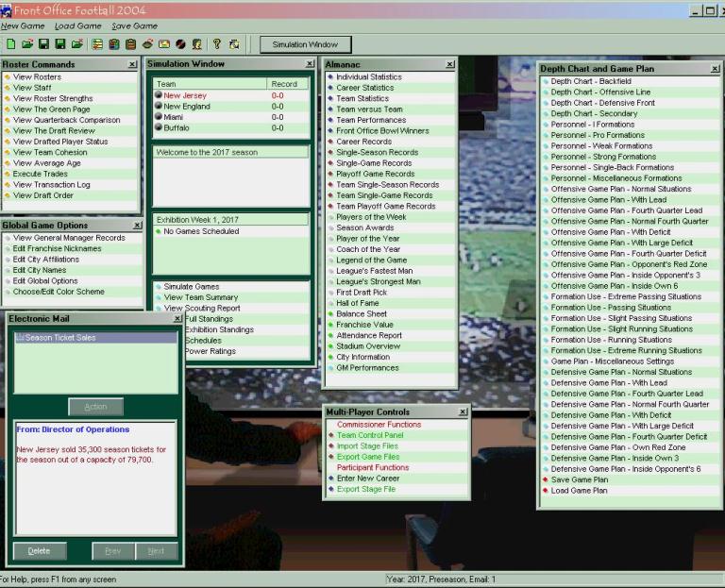Click the person portrait toolbar icon
Image resolution: width=725 pixels, height=588 pixels.
tap(197, 44)
